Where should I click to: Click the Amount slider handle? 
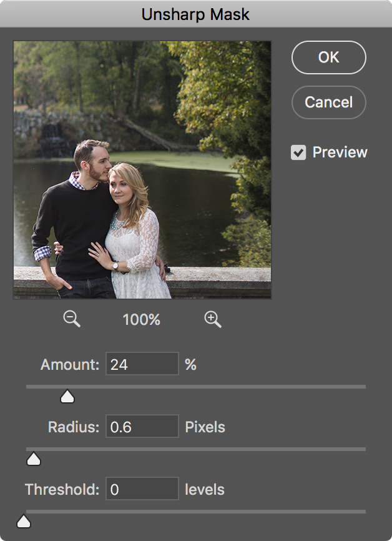tap(67, 397)
